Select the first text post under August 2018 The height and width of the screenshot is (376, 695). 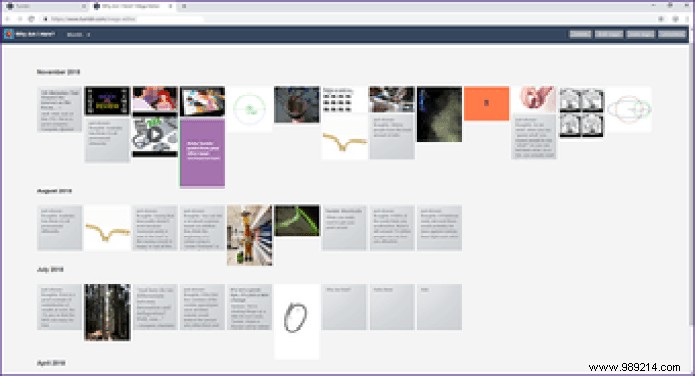click(59, 228)
